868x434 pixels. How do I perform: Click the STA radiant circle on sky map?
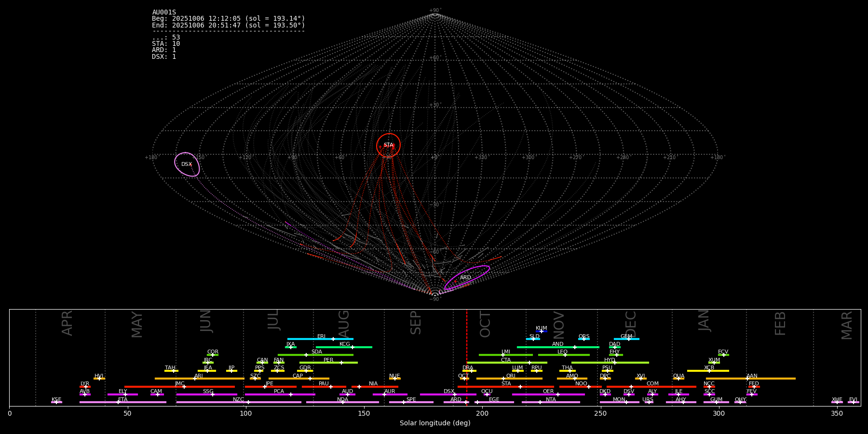(388, 145)
